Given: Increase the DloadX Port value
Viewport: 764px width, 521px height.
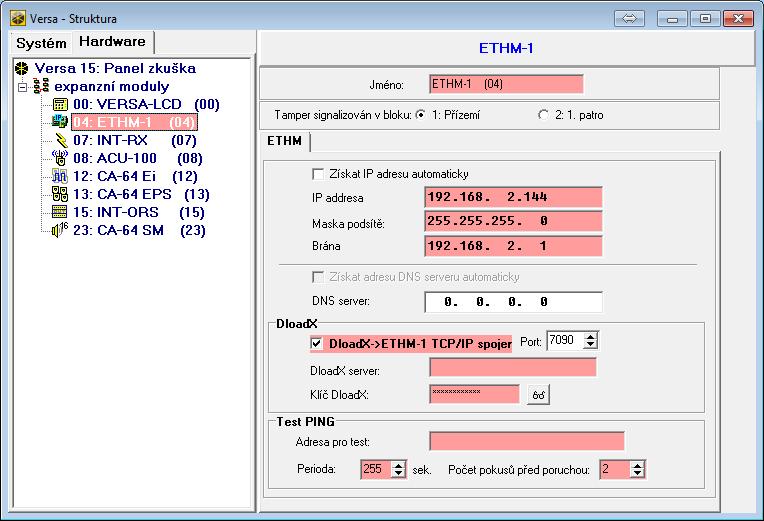Looking at the screenshot, I should point(590,337).
